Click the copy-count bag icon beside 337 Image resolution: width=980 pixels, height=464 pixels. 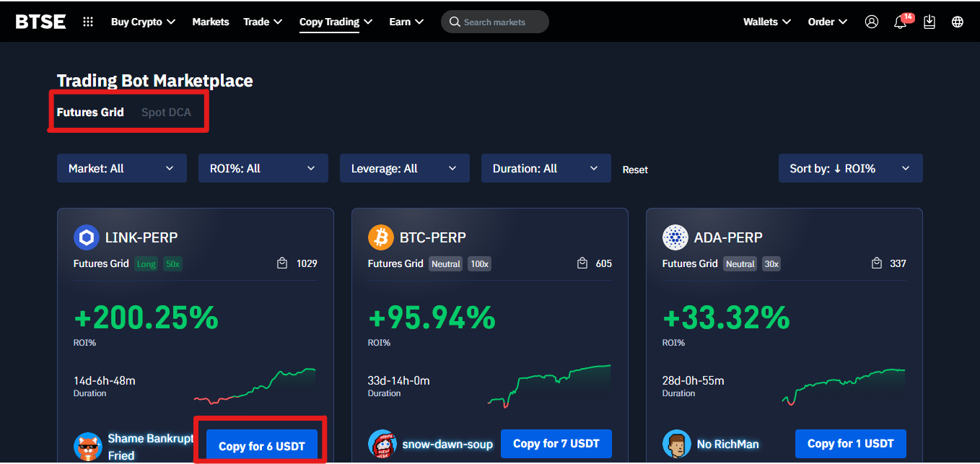(x=877, y=263)
